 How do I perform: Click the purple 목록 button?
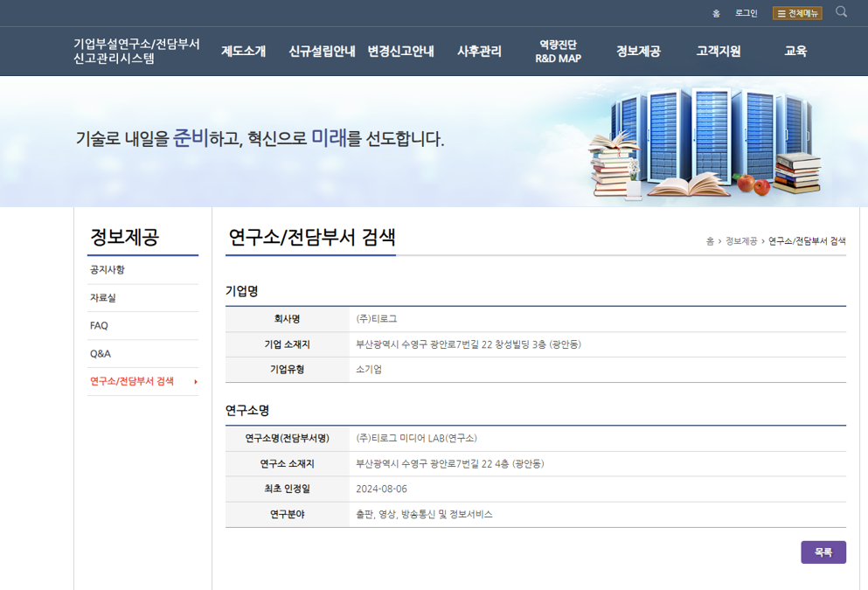click(823, 552)
